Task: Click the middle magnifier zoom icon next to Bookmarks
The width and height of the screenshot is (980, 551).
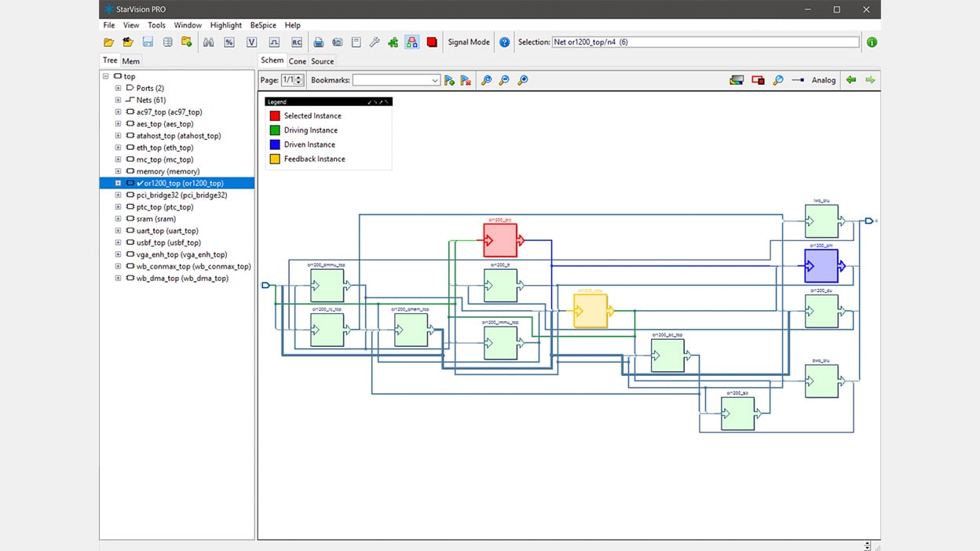Action: click(x=504, y=80)
